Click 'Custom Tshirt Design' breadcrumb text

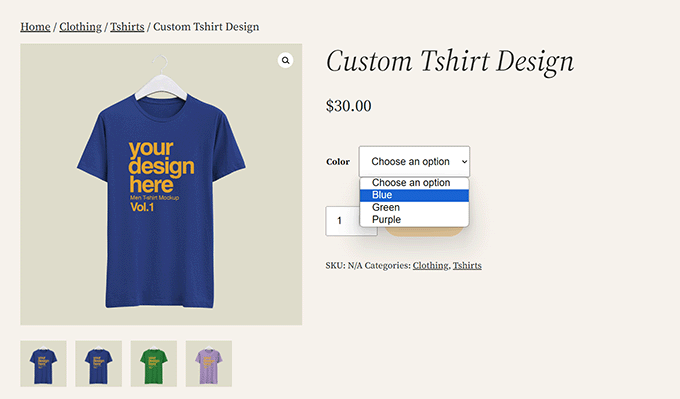pos(206,27)
